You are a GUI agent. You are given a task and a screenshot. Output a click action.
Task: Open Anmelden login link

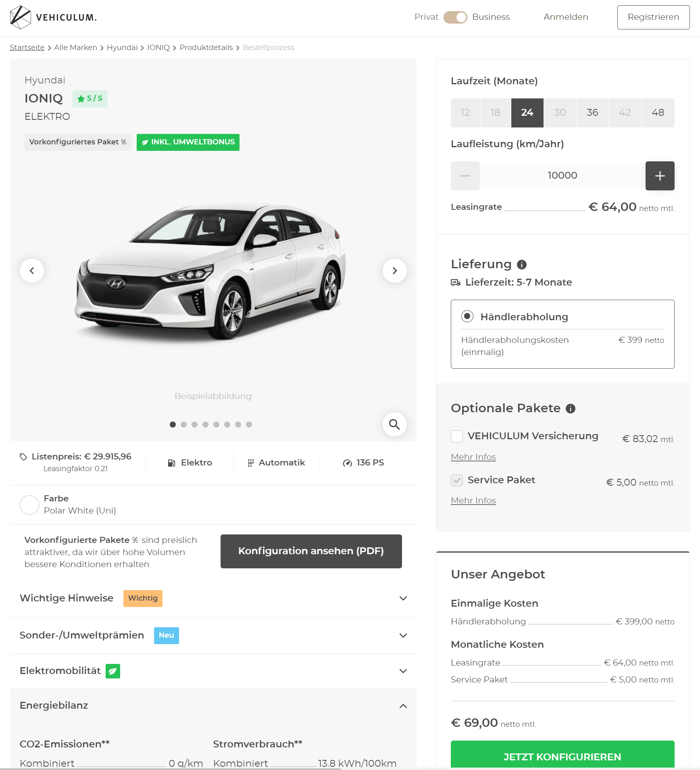point(566,17)
